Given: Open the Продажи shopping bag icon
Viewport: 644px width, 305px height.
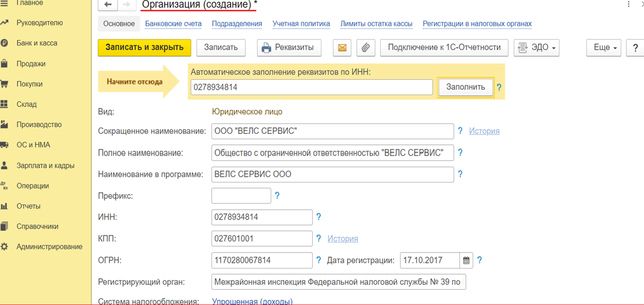Looking at the screenshot, I should coord(5,63).
